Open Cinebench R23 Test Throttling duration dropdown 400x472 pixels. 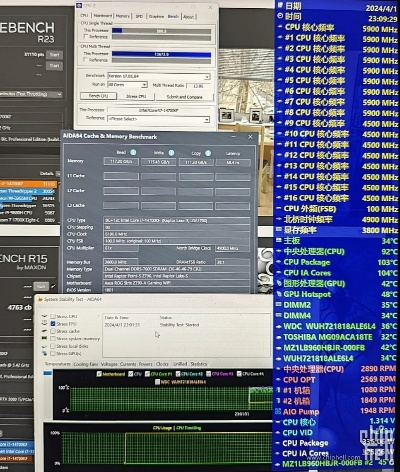(x=31, y=94)
